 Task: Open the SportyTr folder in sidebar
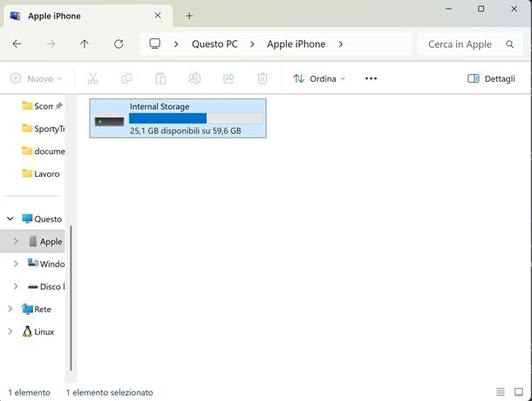[43, 128]
